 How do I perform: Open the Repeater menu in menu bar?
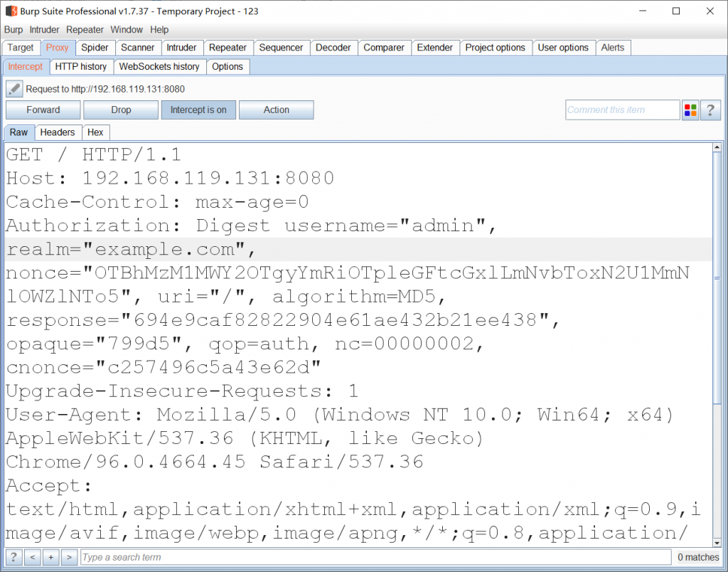pos(85,30)
